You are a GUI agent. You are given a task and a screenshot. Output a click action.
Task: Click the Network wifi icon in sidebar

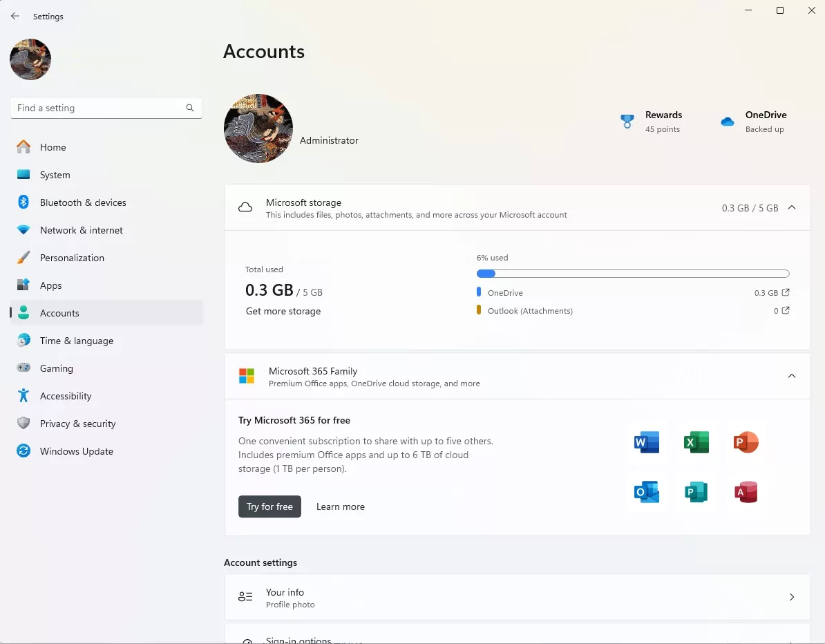pos(23,230)
